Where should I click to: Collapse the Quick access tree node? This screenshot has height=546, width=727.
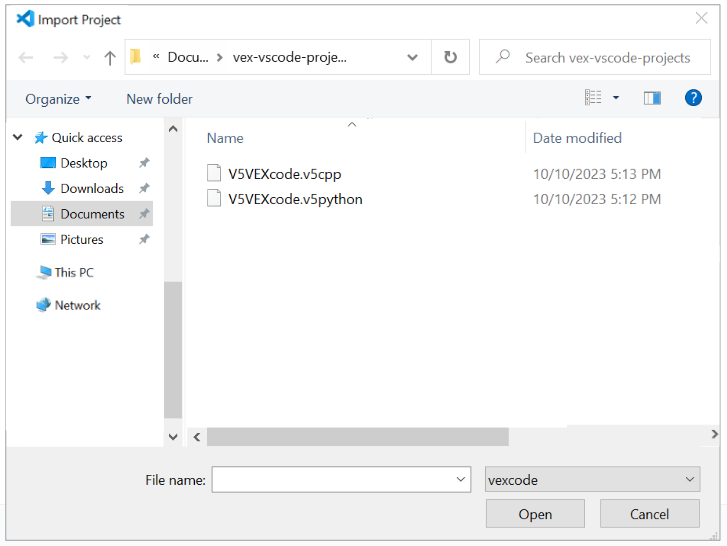click(18, 138)
